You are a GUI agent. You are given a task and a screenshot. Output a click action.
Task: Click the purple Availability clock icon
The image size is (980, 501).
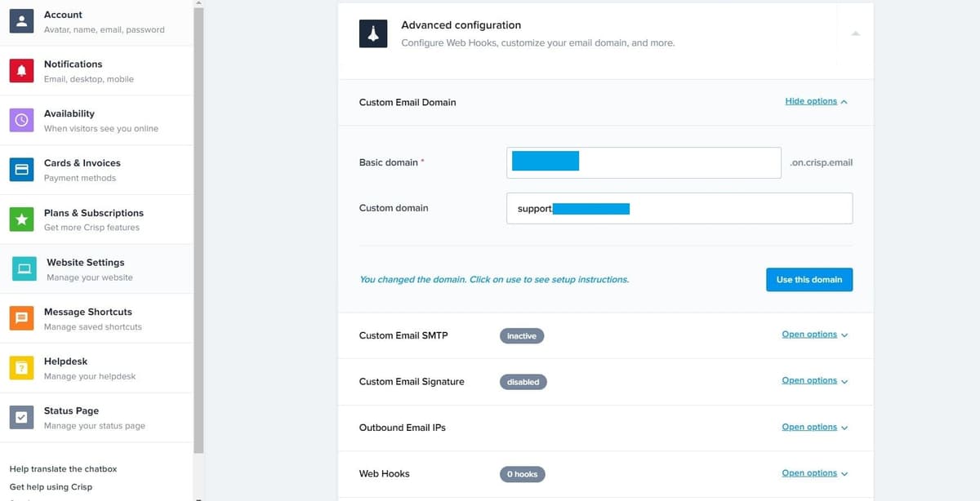click(21, 120)
